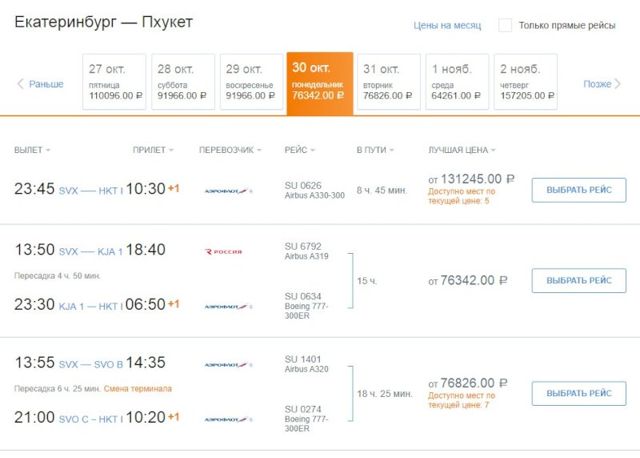Image resolution: width=640 pixels, height=458 pixels.
Task: Choose the direct 23:45 flight for 131245 rubles
Action: (x=578, y=190)
